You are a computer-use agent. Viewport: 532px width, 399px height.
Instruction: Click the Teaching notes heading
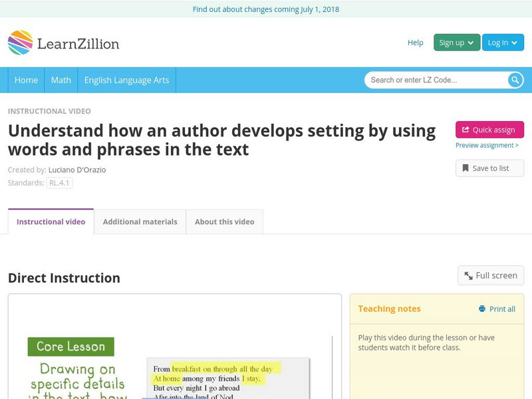[x=389, y=309]
